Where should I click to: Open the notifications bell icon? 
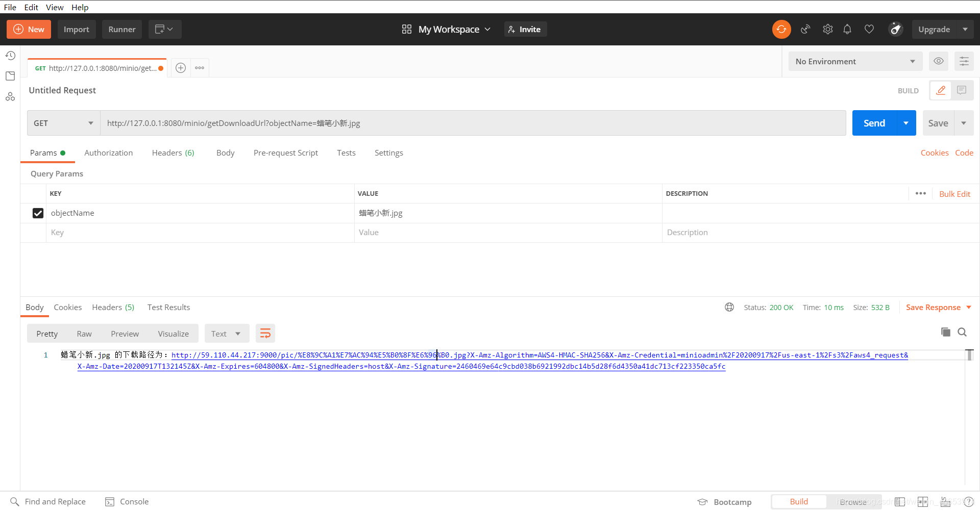tap(847, 30)
